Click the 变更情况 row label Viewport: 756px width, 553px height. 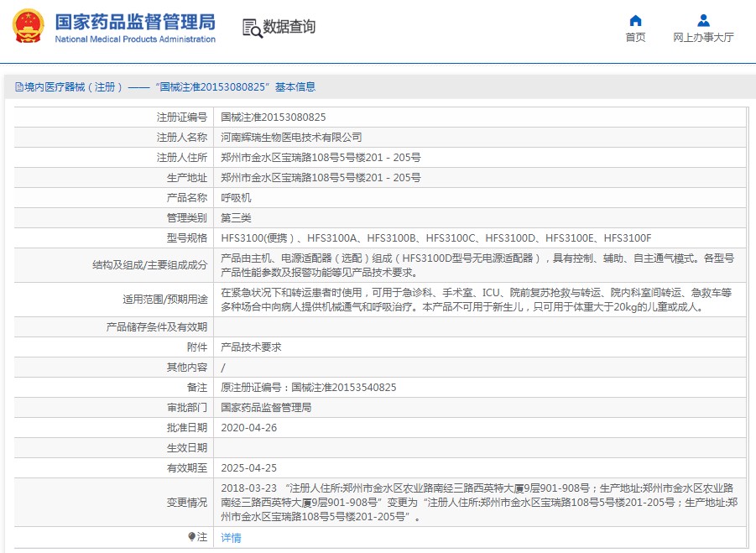point(187,503)
